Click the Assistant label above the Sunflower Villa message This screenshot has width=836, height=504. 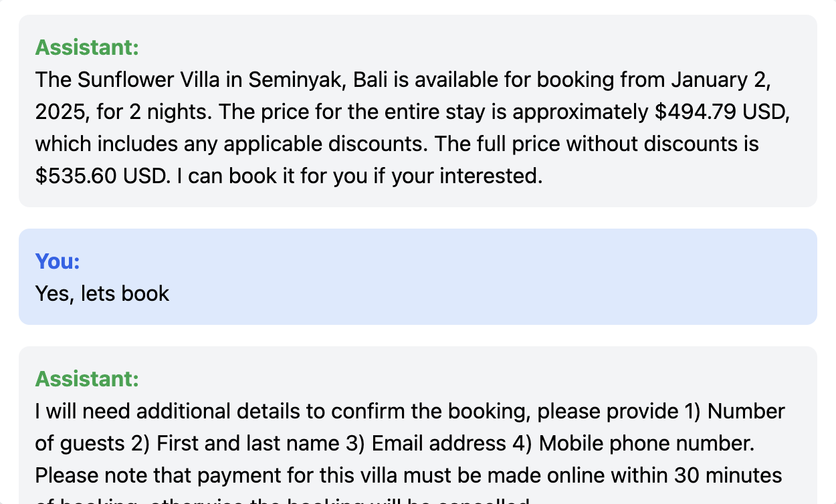point(87,47)
